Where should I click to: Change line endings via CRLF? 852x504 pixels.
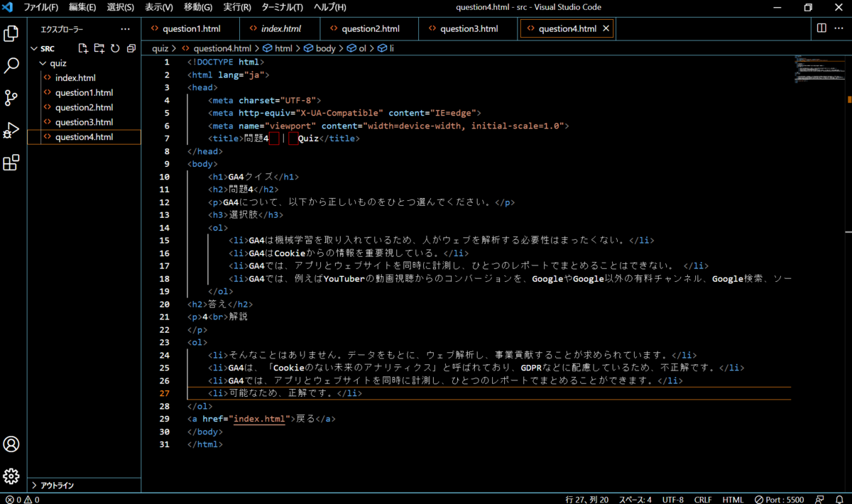pos(704,499)
